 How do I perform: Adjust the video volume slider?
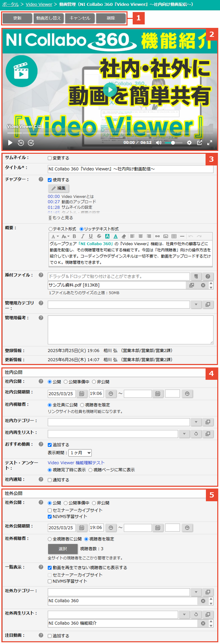coord(173,142)
